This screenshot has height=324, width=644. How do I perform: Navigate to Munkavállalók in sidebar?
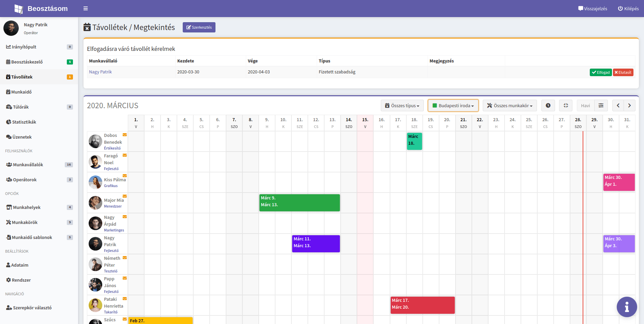pos(28,165)
